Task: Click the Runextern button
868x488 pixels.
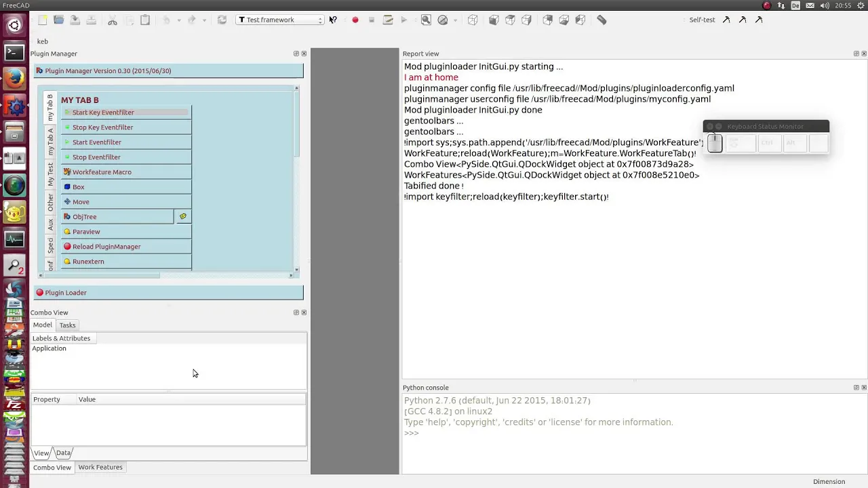Action: coord(126,262)
